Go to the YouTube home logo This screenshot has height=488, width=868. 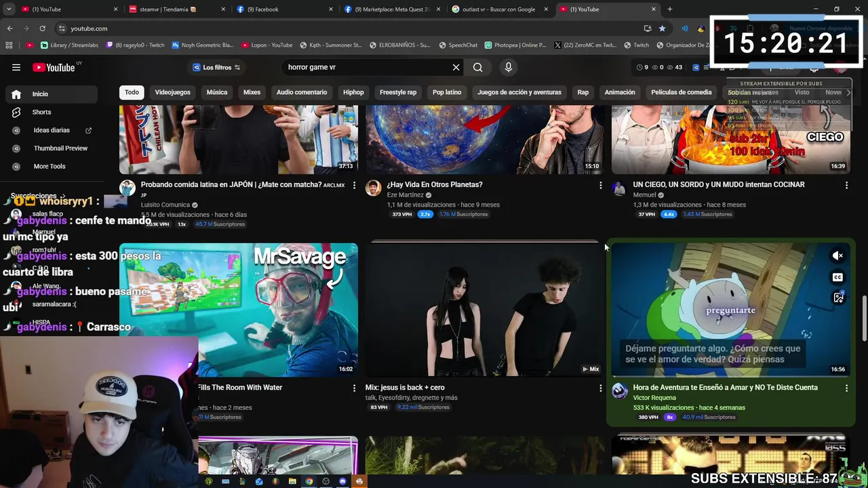pyautogui.click(x=54, y=67)
